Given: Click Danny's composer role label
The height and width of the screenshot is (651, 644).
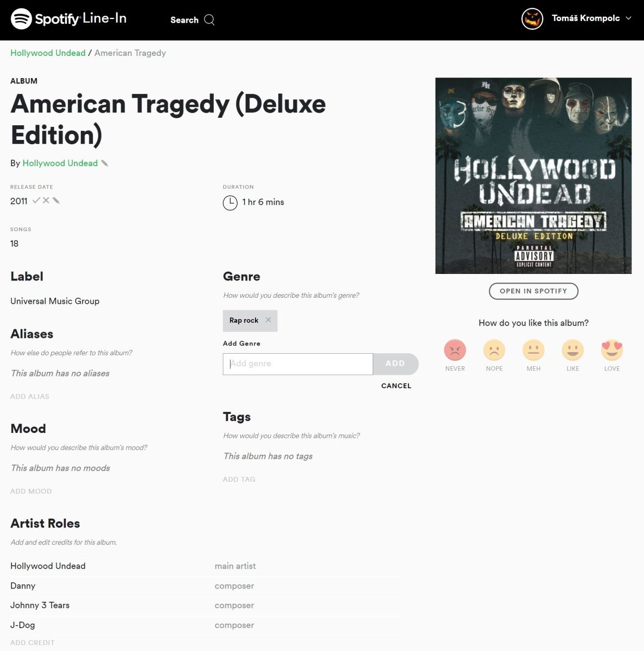Looking at the screenshot, I should click(x=234, y=586).
